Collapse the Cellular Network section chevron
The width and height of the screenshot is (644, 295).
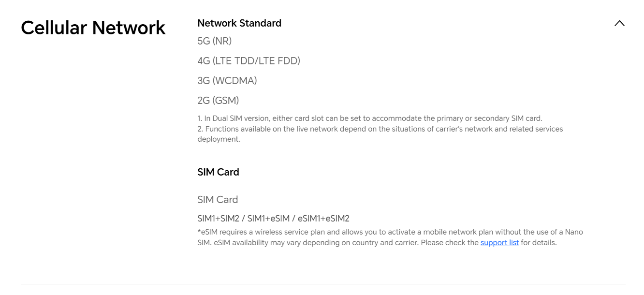(619, 23)
